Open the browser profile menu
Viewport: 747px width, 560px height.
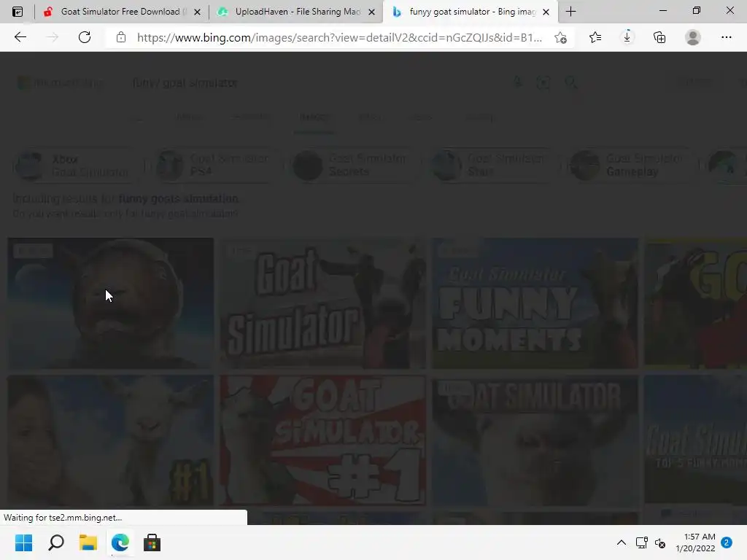click(693, 37)
